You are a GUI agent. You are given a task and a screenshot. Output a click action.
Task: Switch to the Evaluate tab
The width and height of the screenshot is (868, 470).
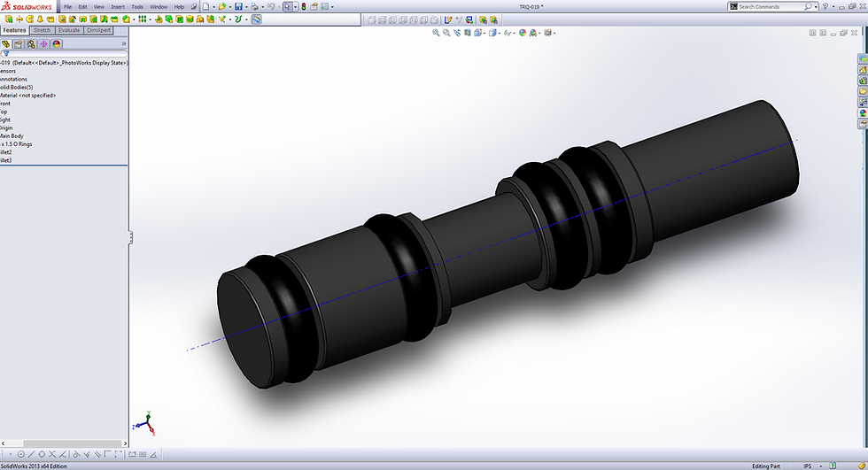point(69,30)
